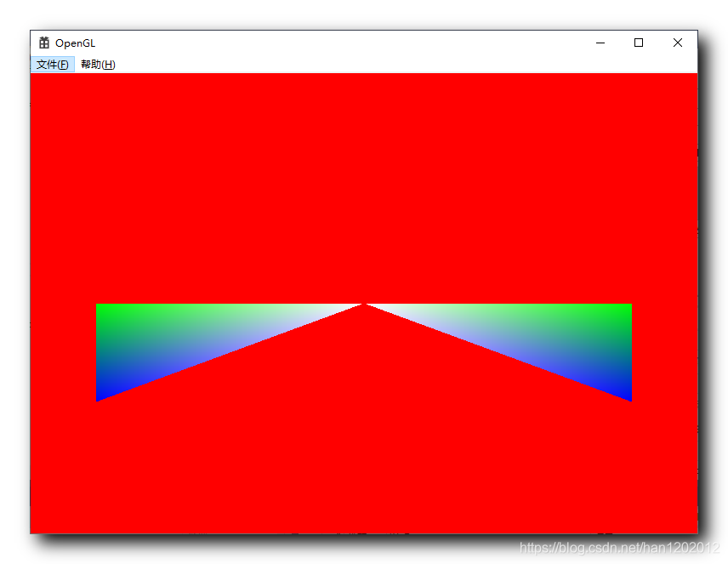The width and height of the screenshot is (728, 564).
Task: Click the OpenGL application icon in title bar
Action: (x=43, y=43)
